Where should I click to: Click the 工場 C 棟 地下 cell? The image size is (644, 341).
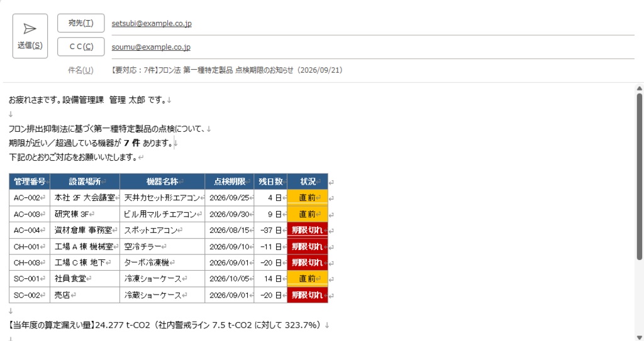[85, 263]
